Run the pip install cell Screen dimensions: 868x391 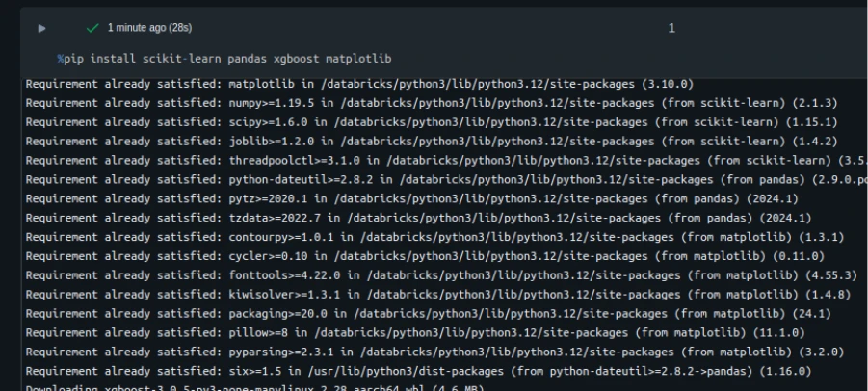click(41, 29)
